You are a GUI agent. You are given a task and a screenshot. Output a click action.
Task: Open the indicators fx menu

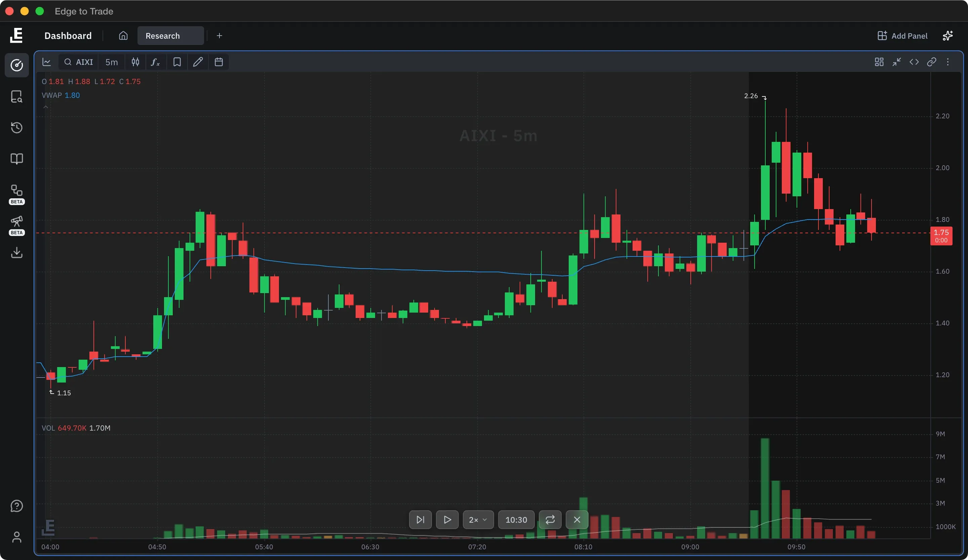156,62
